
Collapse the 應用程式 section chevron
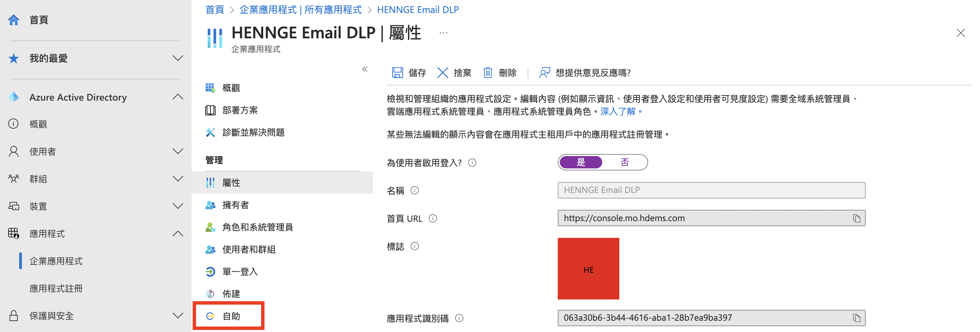178,233
